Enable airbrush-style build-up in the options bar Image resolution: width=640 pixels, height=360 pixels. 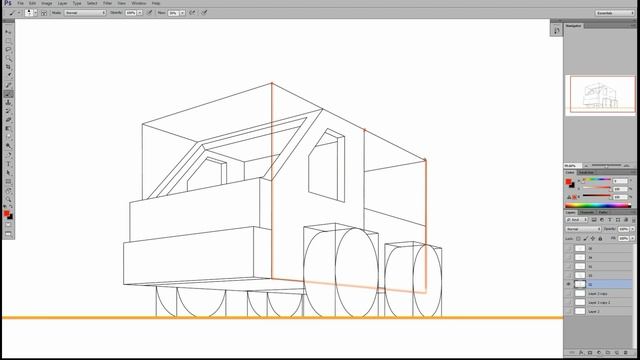(x=192, y=13)
